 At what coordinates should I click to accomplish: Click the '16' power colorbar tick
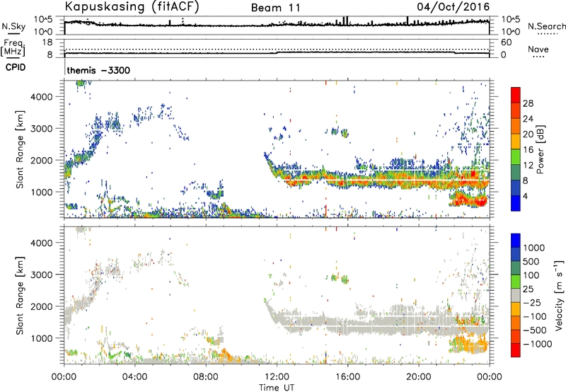(528, 150)
